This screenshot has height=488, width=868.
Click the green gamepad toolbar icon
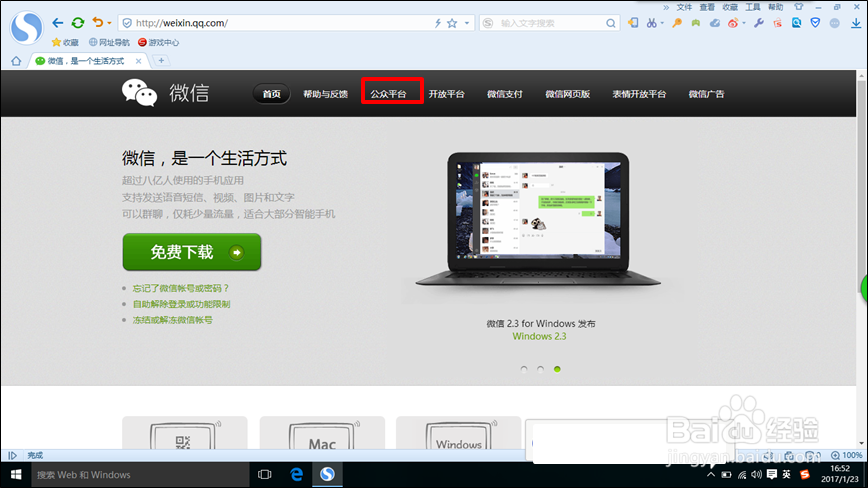coord(696,23)
